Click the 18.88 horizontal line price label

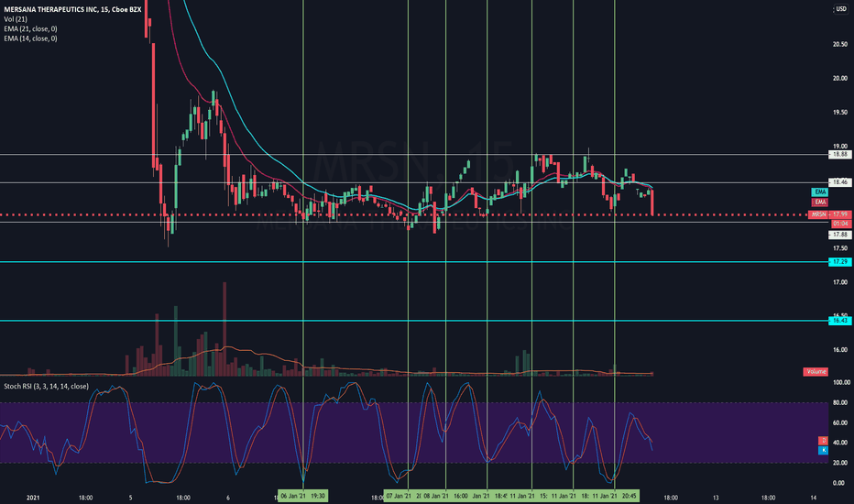(840, 155)
